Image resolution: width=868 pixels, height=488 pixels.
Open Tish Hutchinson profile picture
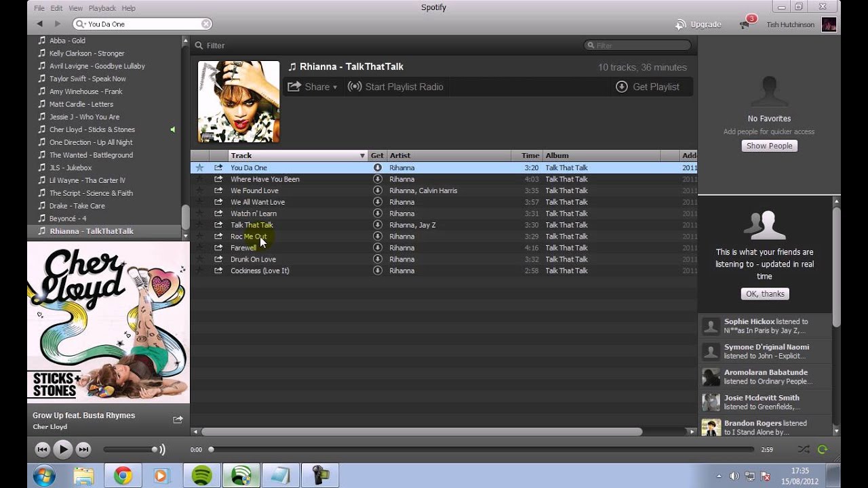pyautogui.click(x=829, y=24)
